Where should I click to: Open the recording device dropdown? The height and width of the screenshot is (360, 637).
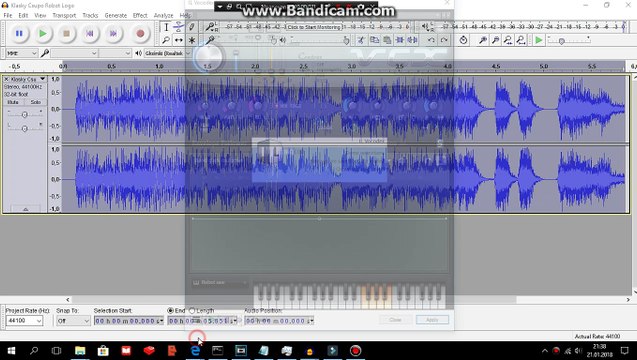click(x=74, y=53)
